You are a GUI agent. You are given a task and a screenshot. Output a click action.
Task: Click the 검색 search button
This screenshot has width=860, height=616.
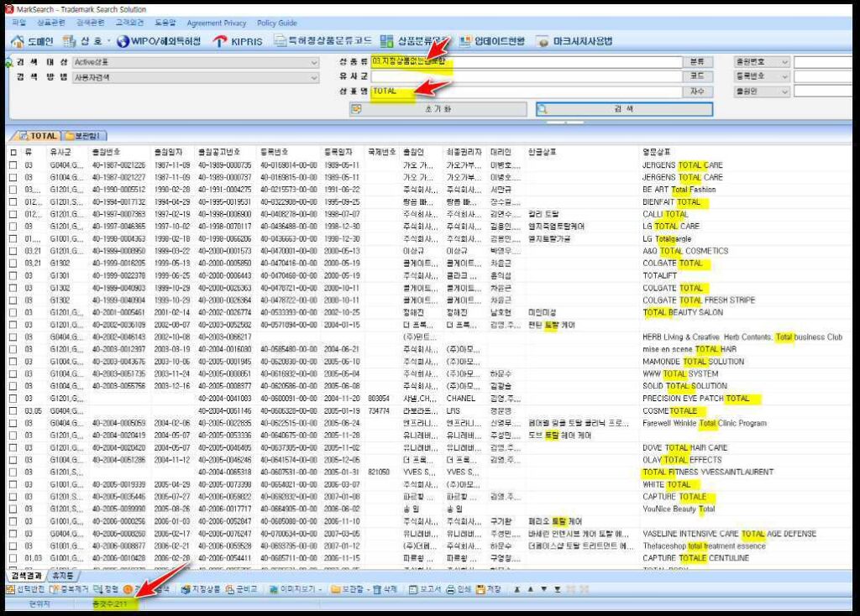pos(624,109)
